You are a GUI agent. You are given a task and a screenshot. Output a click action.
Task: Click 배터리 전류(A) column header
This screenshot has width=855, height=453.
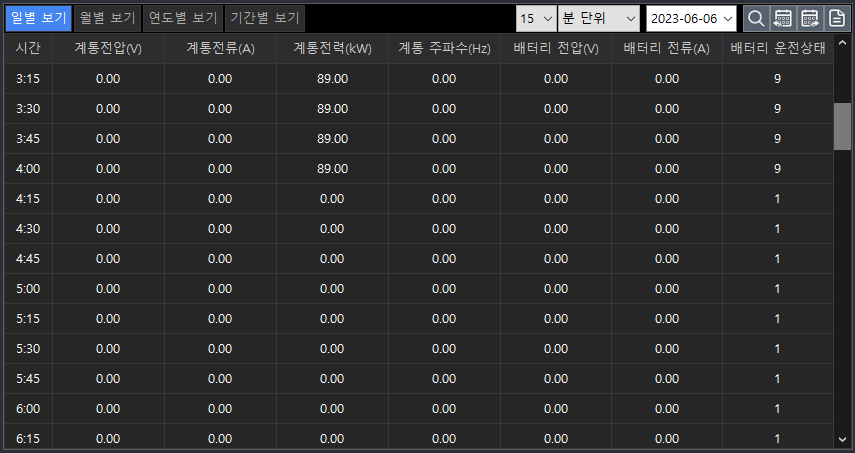tap(666, 49)
